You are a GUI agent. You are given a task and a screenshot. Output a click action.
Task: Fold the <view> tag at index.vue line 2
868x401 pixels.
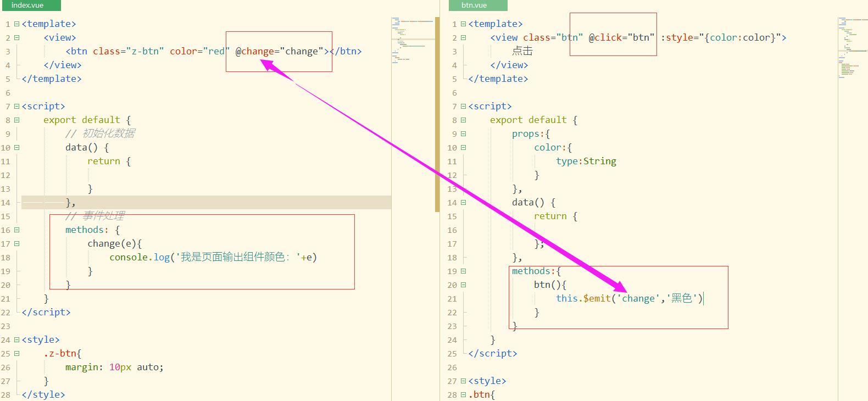[16, 38]
